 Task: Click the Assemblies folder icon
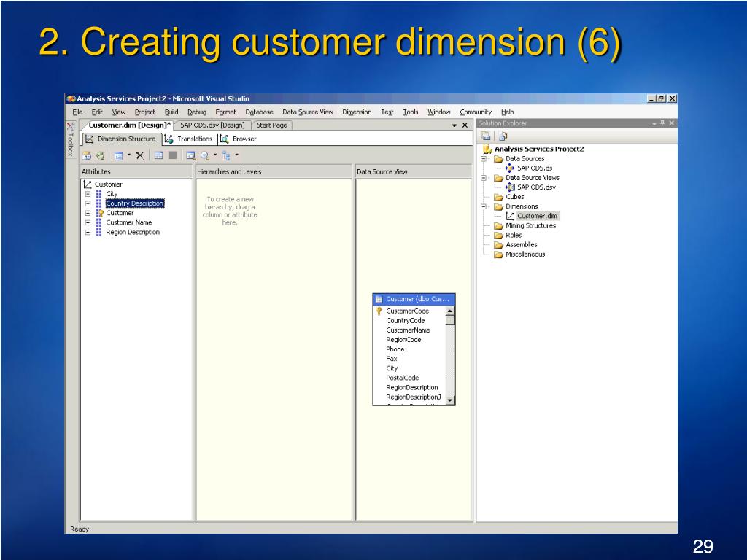[498, 245]
